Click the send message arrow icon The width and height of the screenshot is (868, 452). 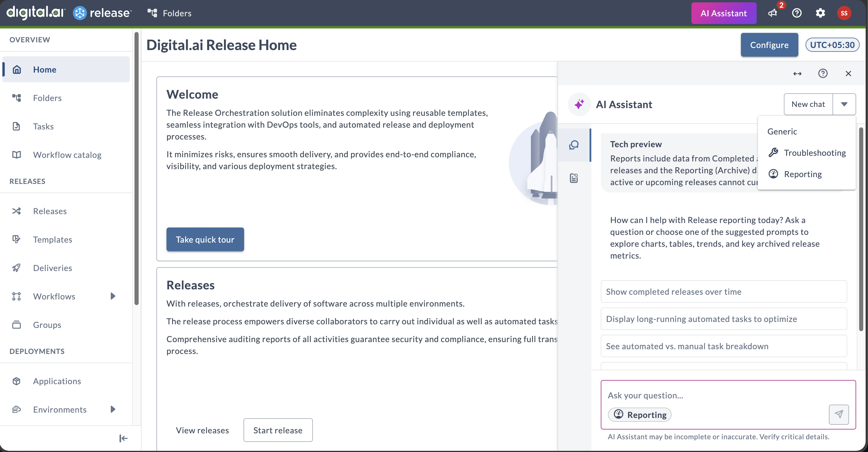pyautogui.click(x=839, y=414)
